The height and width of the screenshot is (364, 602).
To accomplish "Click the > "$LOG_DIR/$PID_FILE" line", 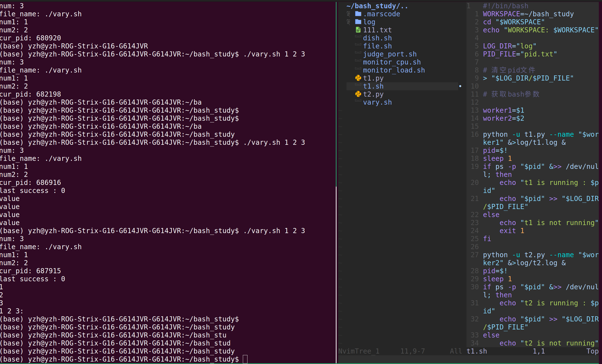I will [x=528, y=78].
